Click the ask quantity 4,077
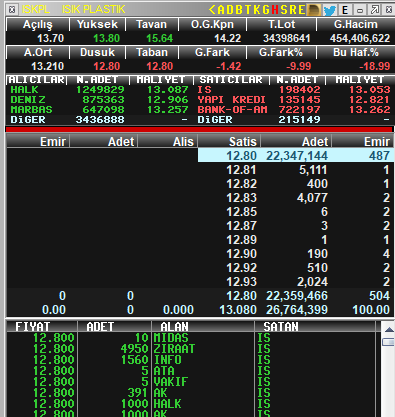This screenshot has height=417, width=395. [x=312, y=198]
